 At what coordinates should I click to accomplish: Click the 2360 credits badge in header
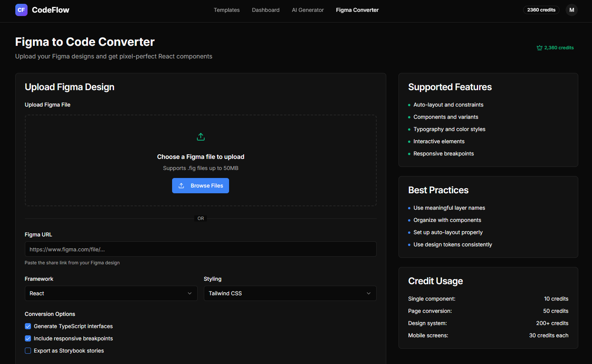point(541,10)
